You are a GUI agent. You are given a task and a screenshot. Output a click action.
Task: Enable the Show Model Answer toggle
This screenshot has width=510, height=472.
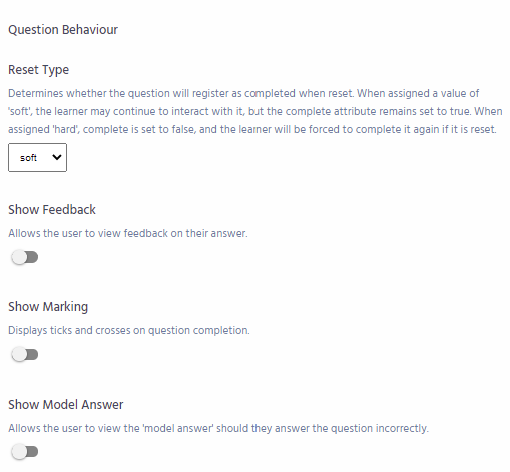tap(25, 452)
